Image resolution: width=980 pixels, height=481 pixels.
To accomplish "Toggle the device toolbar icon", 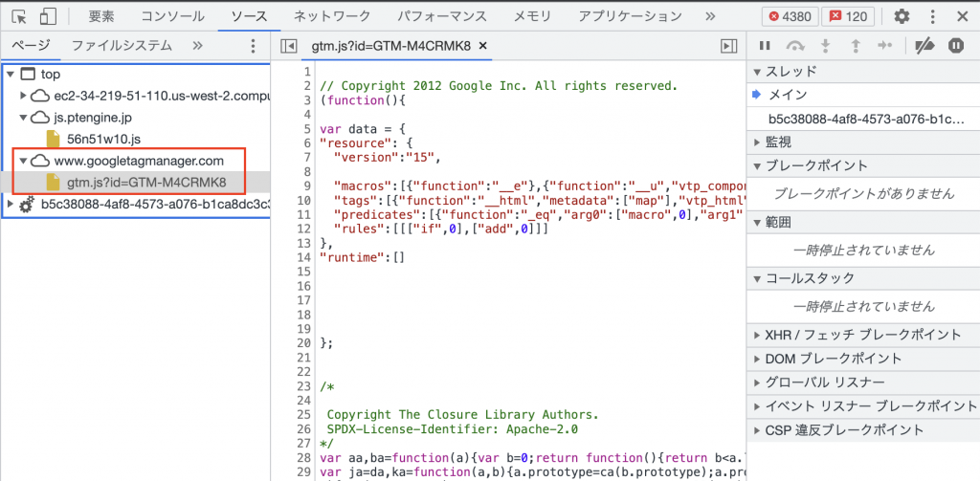I will pyautogui.click(x=48, y=16).
